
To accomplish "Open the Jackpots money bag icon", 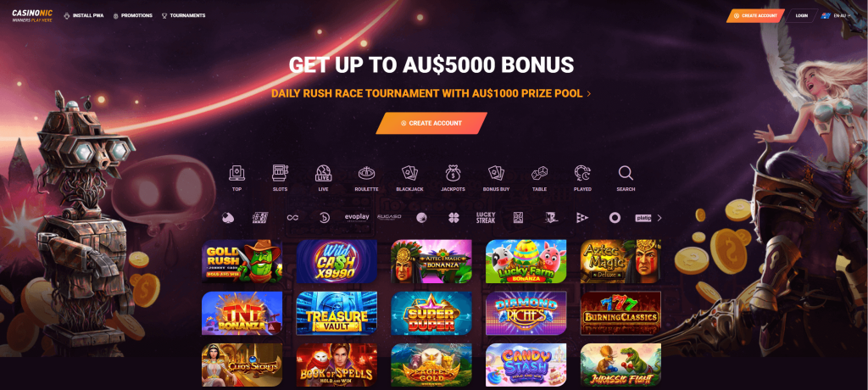I will [453, 174].
